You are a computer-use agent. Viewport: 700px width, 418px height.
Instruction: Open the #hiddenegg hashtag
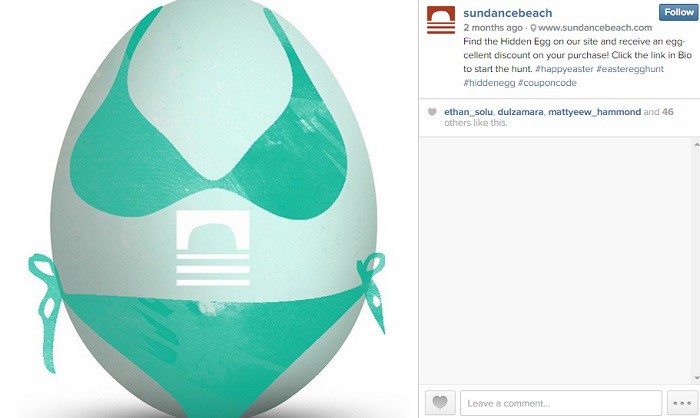click(x=489, y=83)
